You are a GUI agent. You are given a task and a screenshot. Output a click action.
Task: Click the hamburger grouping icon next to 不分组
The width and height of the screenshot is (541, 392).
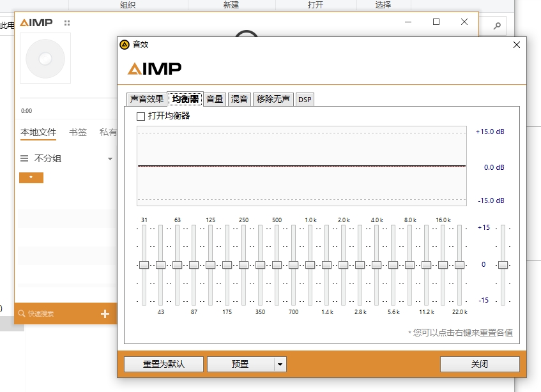pos(24,158)
